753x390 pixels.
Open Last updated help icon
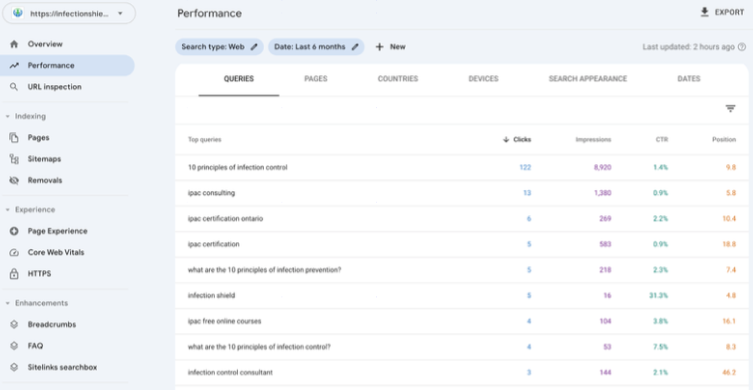[742, 47]
